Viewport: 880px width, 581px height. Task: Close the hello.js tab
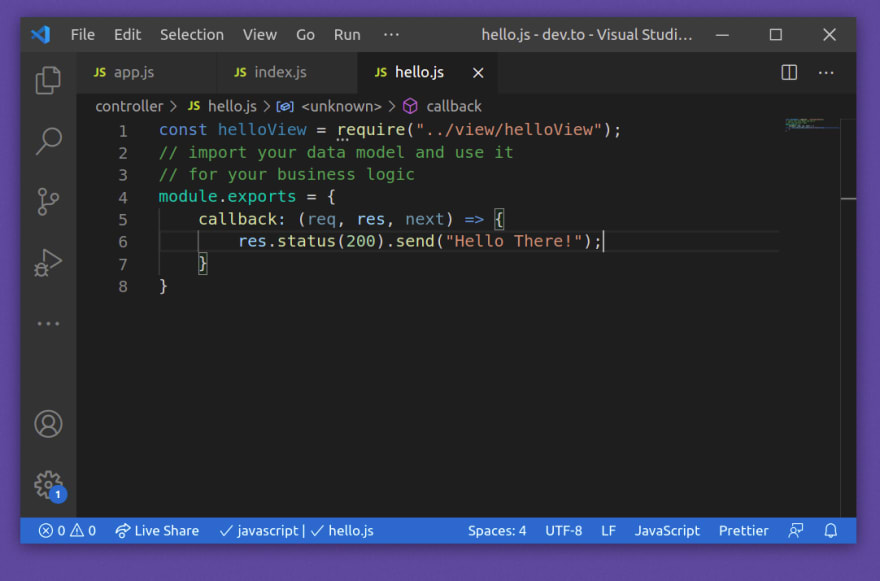[x=478, y=73]
